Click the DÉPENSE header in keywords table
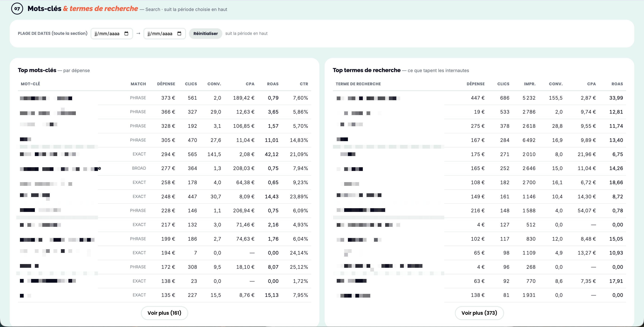Screen dimensions: 644x327 point(166,84)
